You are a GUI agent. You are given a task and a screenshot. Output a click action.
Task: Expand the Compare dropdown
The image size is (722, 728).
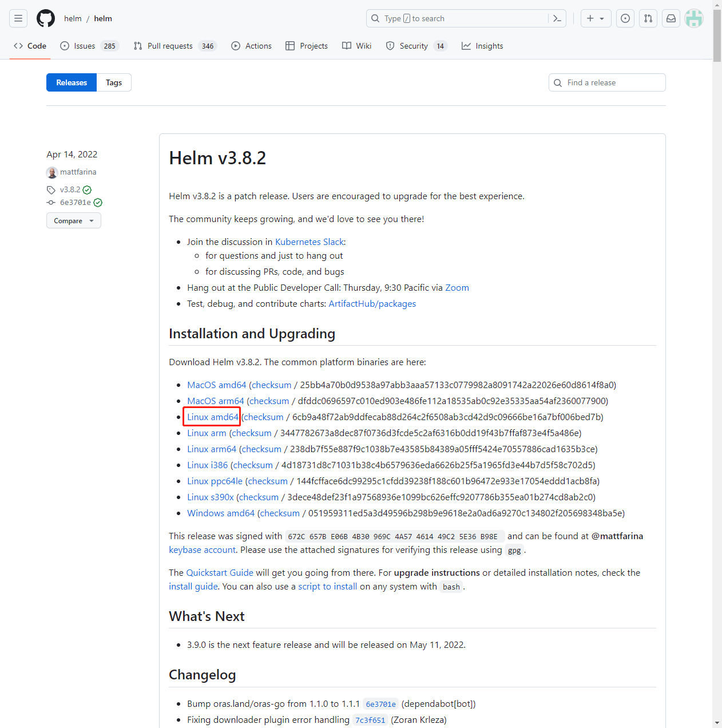pos(74,220)
